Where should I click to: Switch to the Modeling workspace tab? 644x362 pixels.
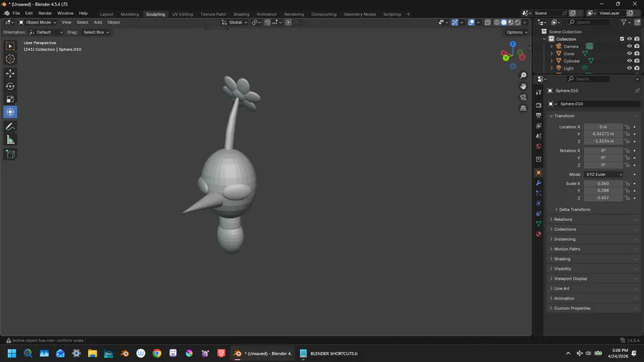point(130,14)
